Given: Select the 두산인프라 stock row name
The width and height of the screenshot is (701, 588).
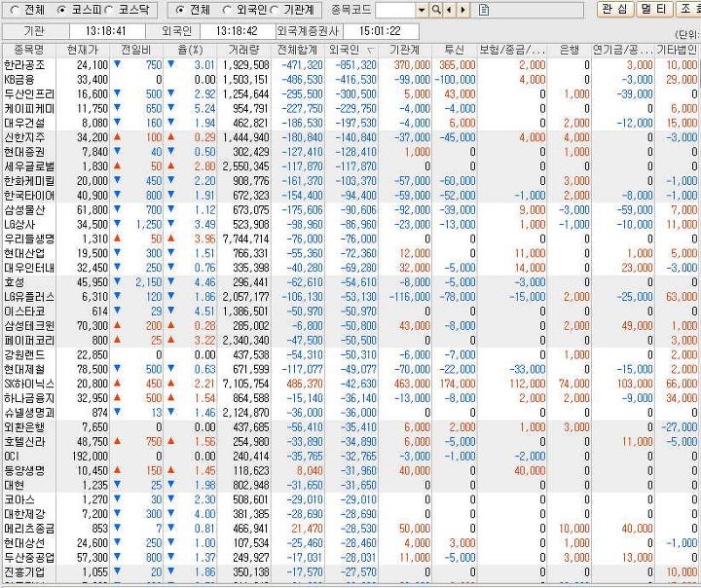Looking at the screenshot, I should pos(29,94).
